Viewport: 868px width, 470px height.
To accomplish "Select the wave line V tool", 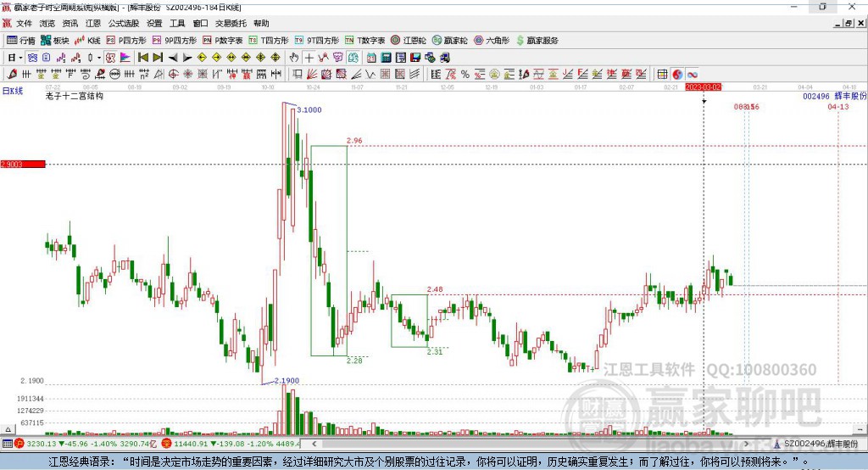I will (370, 75).
